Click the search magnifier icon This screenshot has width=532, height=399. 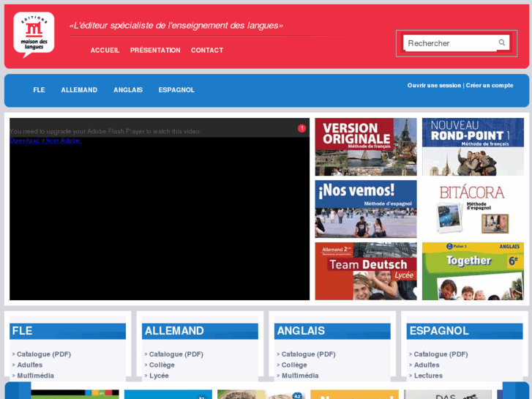click(502, 42)
